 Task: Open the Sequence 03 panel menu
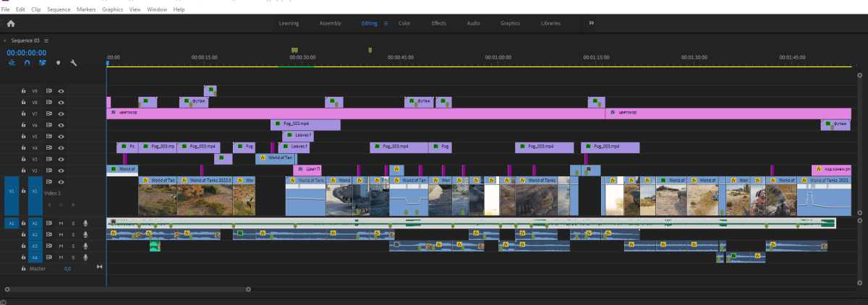46,40
